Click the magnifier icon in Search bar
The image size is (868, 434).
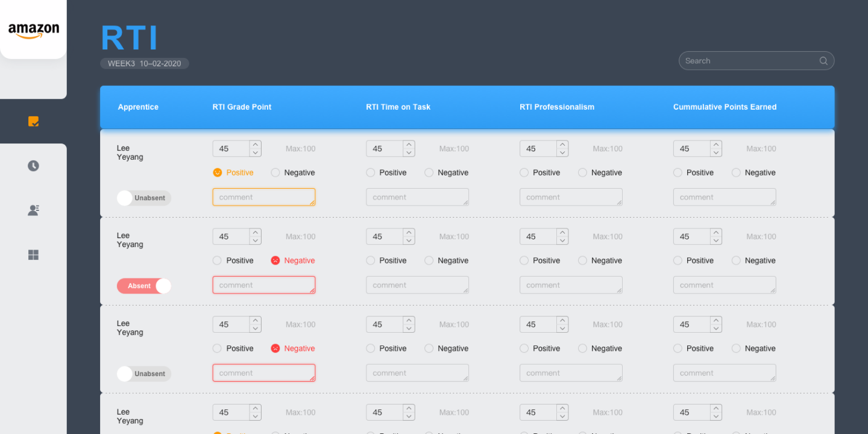click(823, 61)
